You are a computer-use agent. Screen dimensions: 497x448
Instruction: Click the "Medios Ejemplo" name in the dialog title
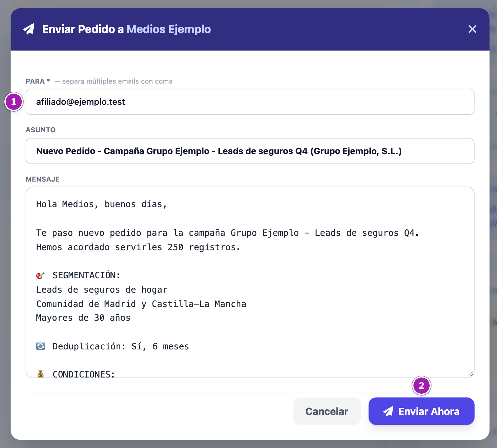tap(169, 29)
